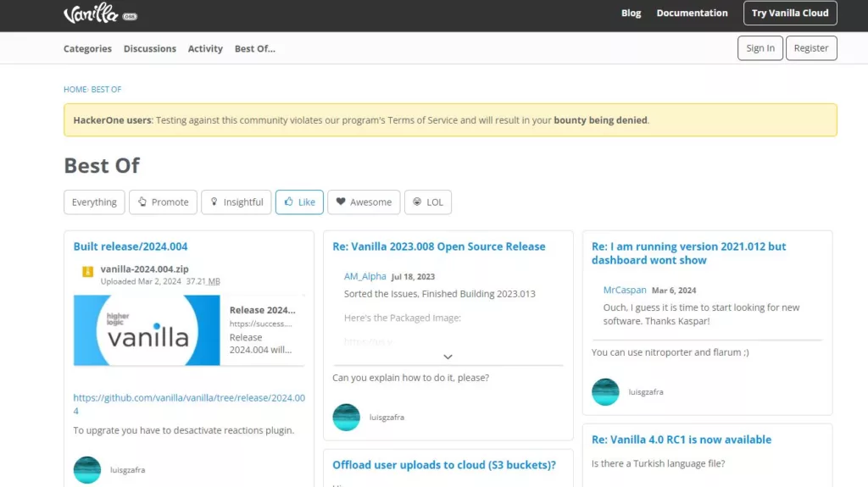Click the lightbulb icon on the Insightful filter
This screenshot has width=868, height=487.
point(214,202)
